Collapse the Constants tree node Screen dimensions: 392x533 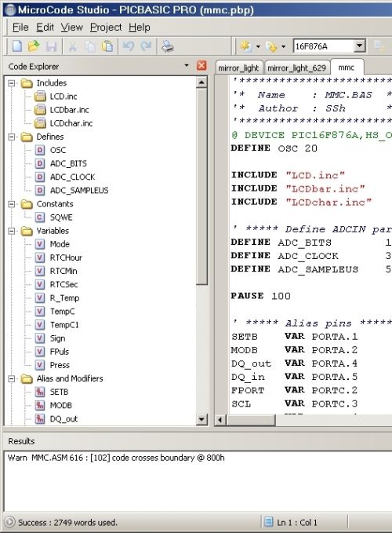click(x=12, y=204)
